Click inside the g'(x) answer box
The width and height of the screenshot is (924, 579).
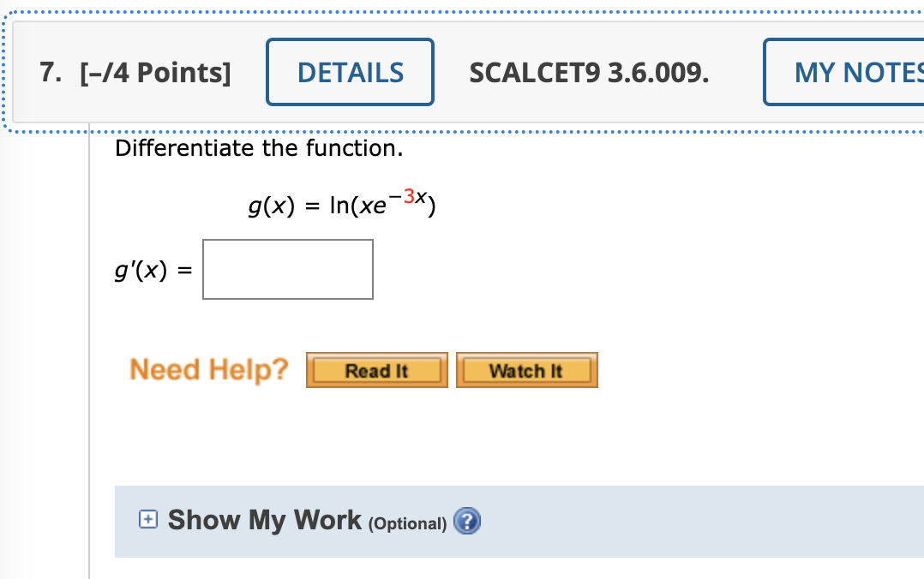pyautogui.click(x=287, y=268)
